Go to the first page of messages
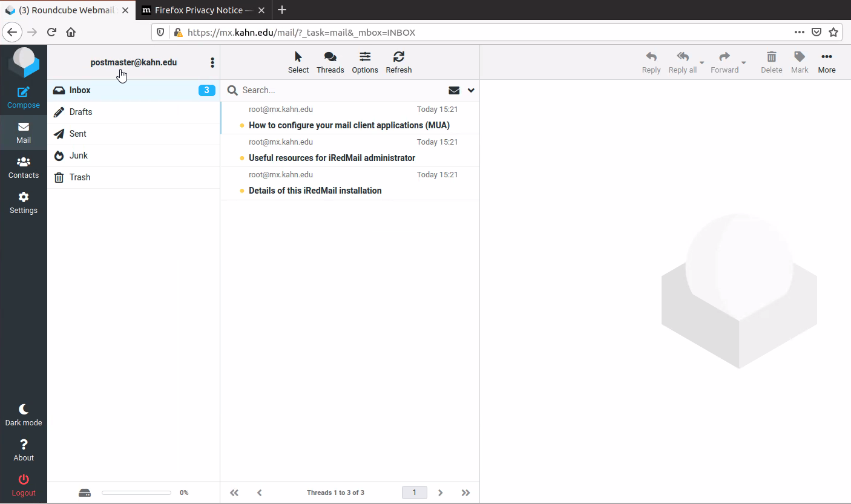Image resolution: width=851 pixels, height=504 pixels. [x=234, y=493]
